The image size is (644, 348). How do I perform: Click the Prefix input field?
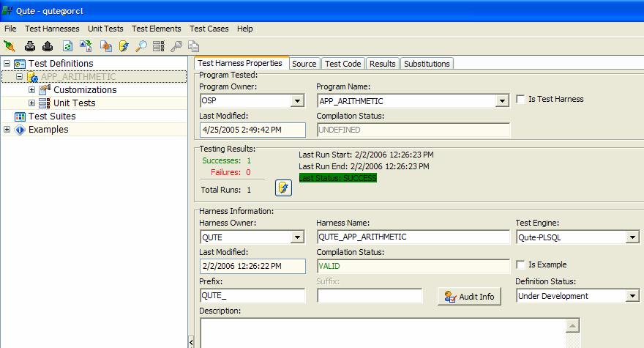pos(252,296)
